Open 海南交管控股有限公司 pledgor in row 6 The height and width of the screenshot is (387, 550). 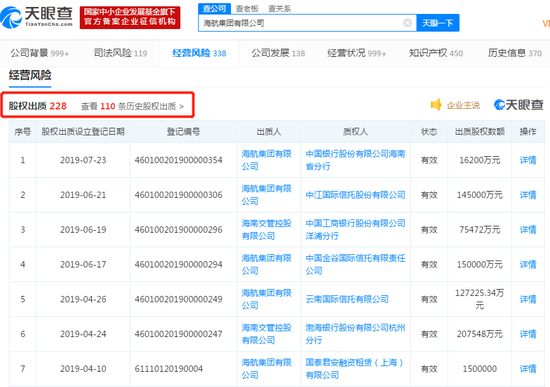[266, 334]
